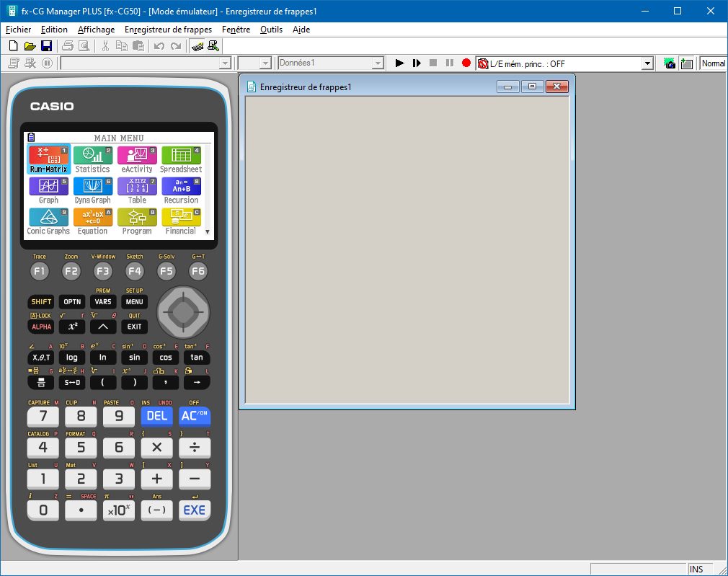The image size is (728, 576).
Task: Click the screen capture camera icon
Action: [670, 63]
